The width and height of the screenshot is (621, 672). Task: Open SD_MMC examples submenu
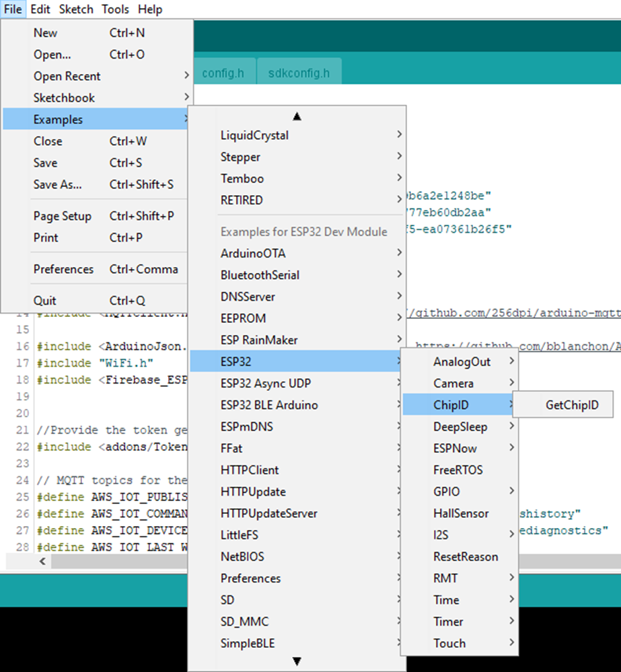[295, 621]
